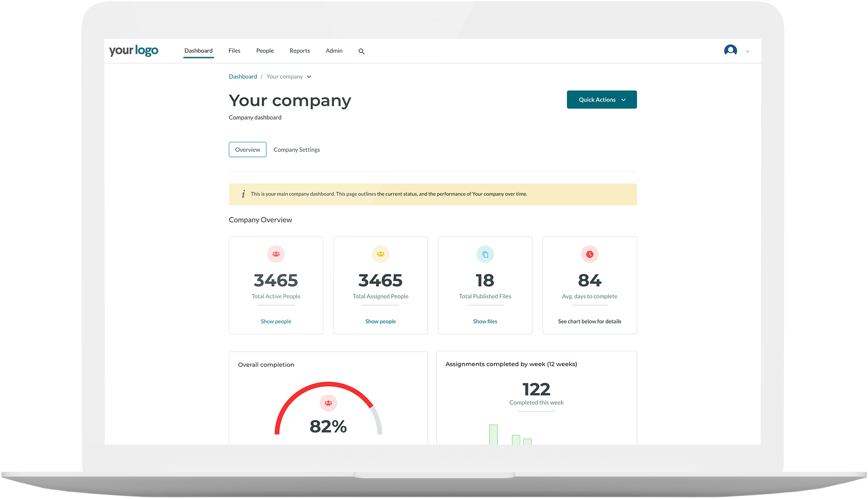The width and height of the screenshot is (868, 499).
Task: Click the Total Active People red icon
Action: [x=276, y=254]
